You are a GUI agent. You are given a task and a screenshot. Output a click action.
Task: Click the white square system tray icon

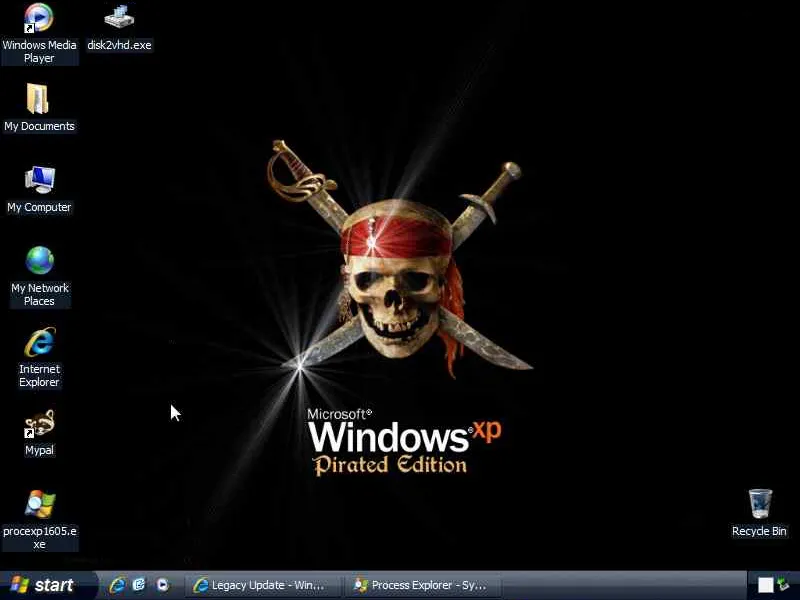765,585
